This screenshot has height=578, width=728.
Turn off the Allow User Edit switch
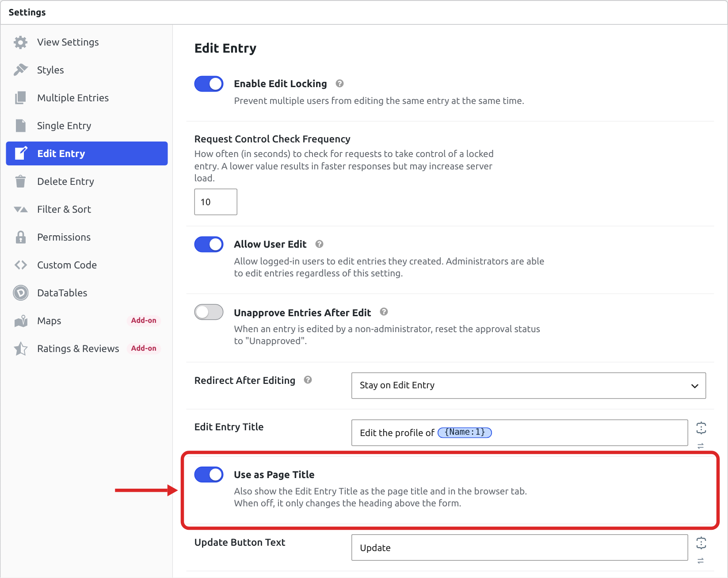pos(209,244)
